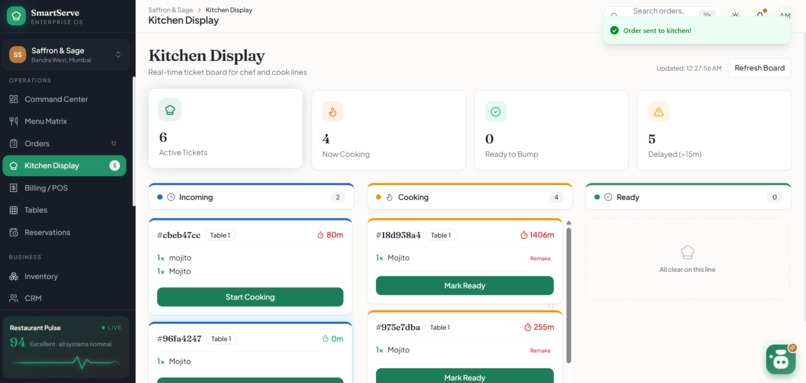Open Billing / POS page

[64, 188]
